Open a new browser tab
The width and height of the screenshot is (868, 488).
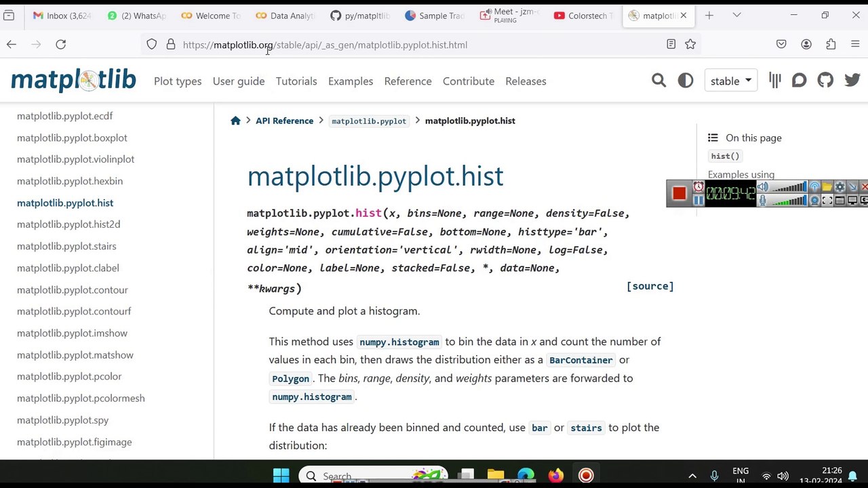pyautogui.click(x=709, y=15)
